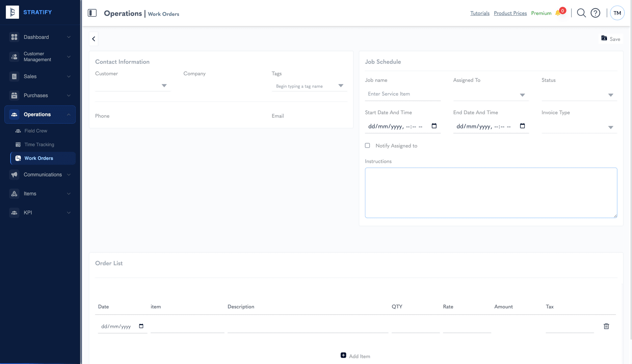
Task: Open the Status dropdown
Action: (x=611, y=95)
